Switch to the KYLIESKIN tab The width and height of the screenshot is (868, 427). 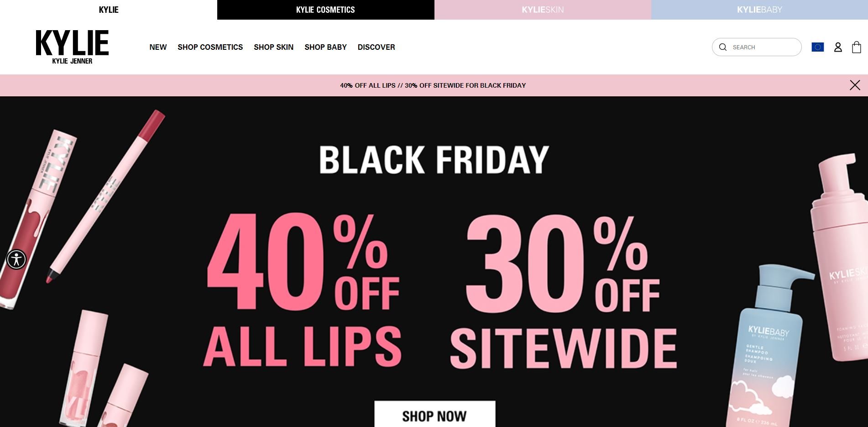[x=543, y=10]
